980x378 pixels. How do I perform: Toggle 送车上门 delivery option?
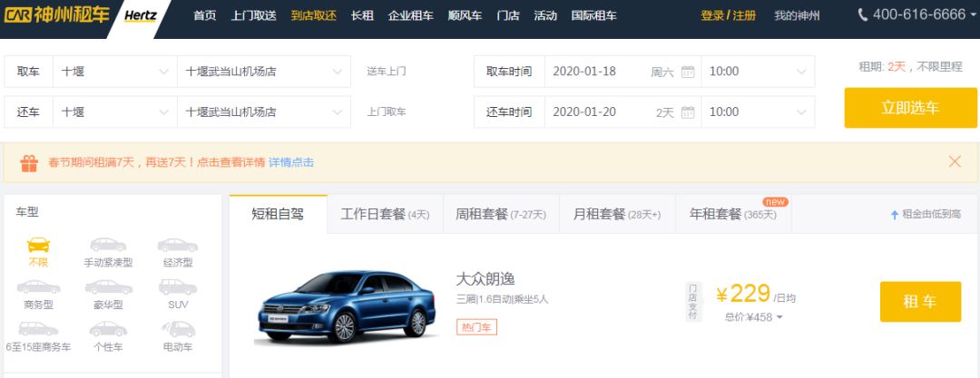[387, 72]
